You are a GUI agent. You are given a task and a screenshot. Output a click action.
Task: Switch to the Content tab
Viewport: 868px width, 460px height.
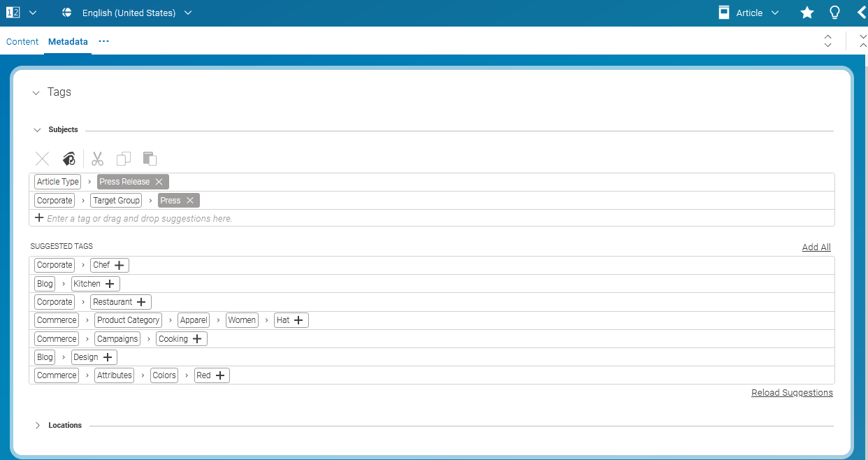click(x=22, y=41)
